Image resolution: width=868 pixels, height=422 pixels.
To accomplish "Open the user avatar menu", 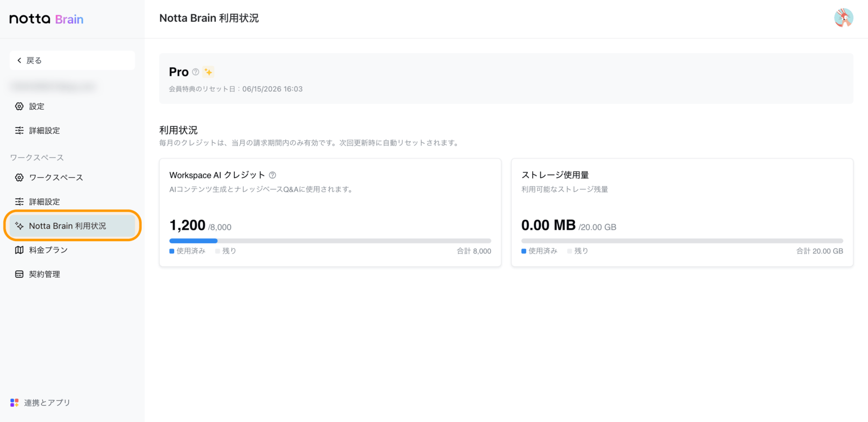I will click(844, 18).
